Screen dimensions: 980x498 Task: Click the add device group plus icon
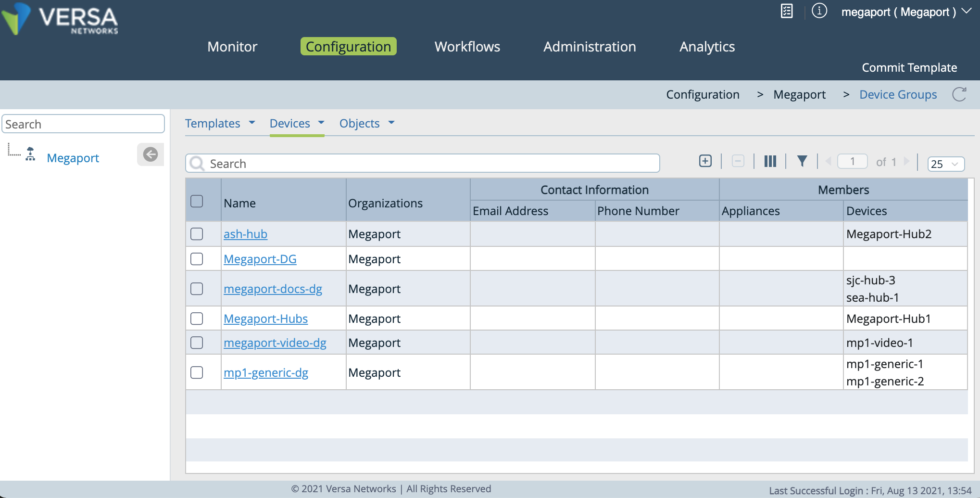(705, 161)
